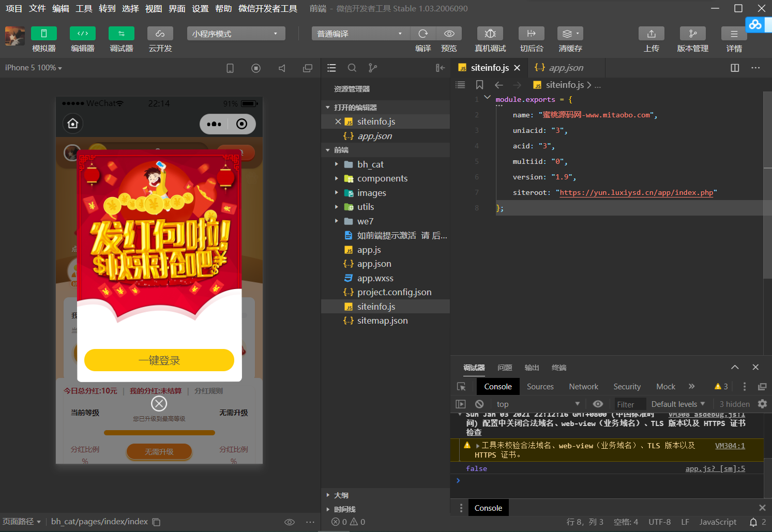The image size is (772, 532).
Task: Start 真机调试 remote debugging
Action: (x=490, y=34)
